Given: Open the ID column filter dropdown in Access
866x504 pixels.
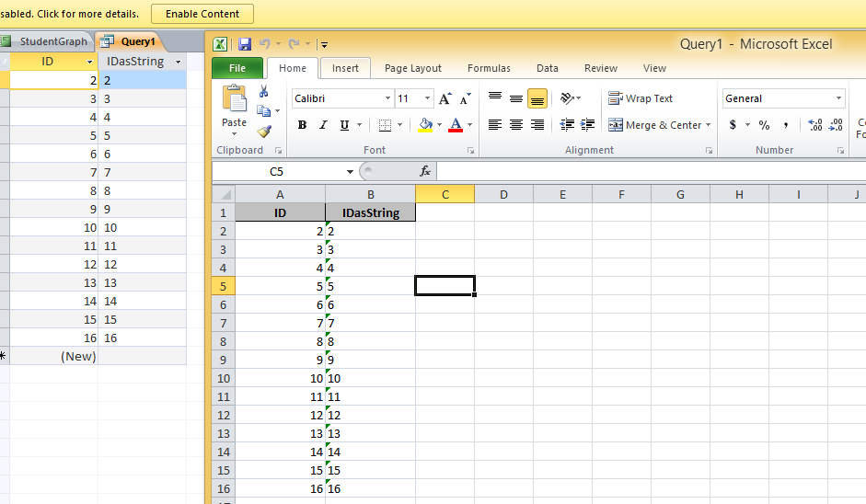Looking at the screenshot, I should click(89, 62).
